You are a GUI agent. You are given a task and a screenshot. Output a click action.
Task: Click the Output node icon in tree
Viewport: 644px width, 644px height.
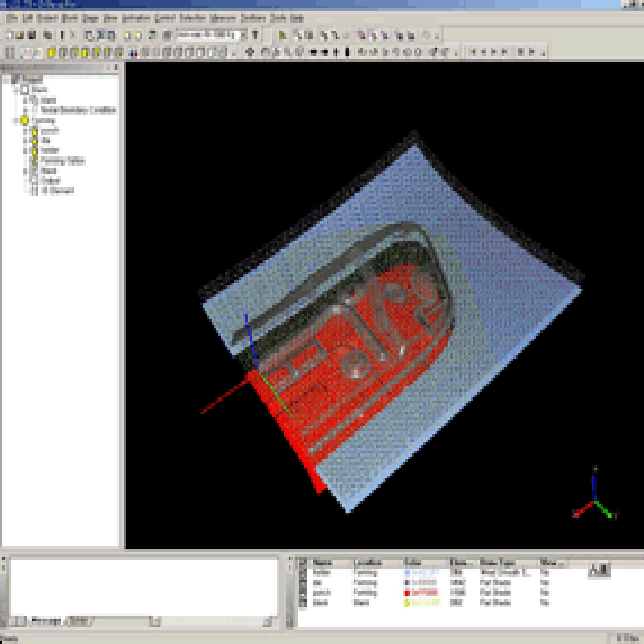point(35,181)
